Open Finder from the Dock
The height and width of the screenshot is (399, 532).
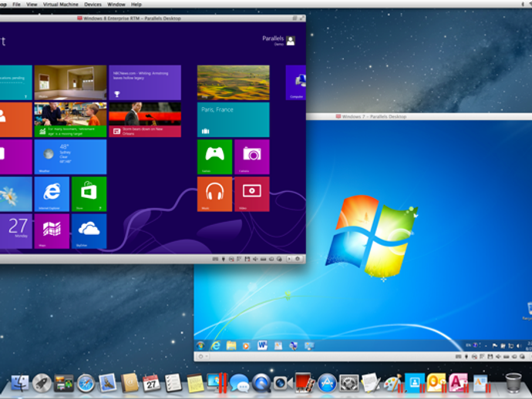[x=20, y=383]
